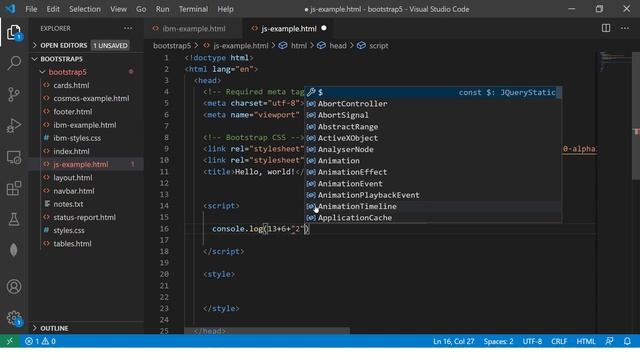Open the MongoDB leaf view
This screenshot has height=360, width=640.
click(x=14, y=250)
